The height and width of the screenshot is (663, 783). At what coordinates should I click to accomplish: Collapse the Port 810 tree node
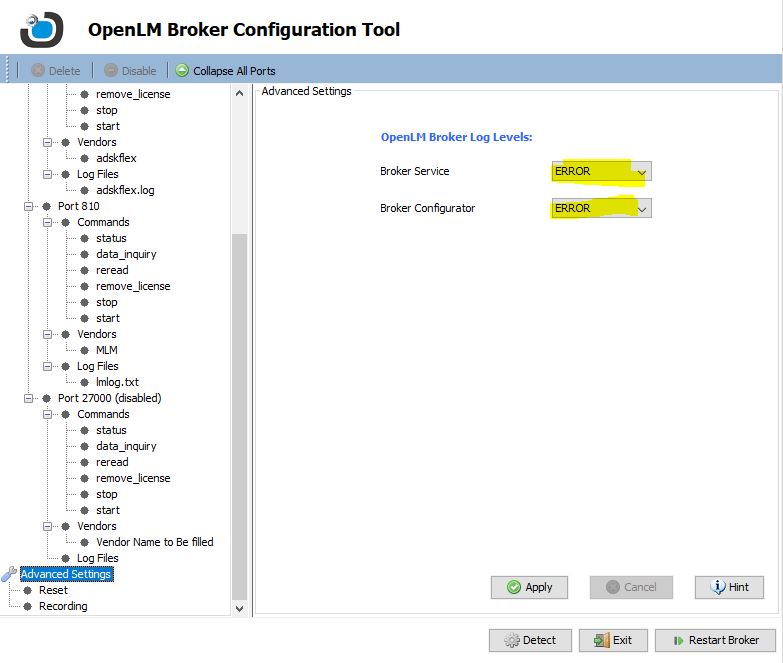click(x=29, y=206)
